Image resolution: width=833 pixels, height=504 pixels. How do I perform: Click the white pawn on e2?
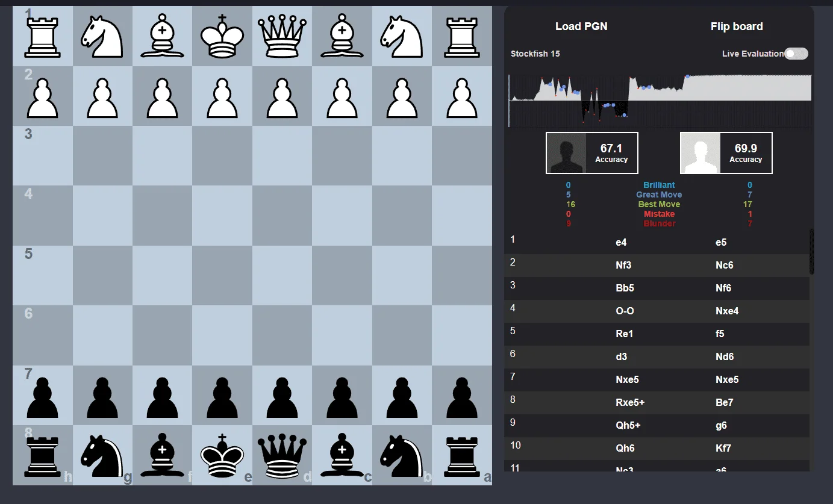point(222,98)
